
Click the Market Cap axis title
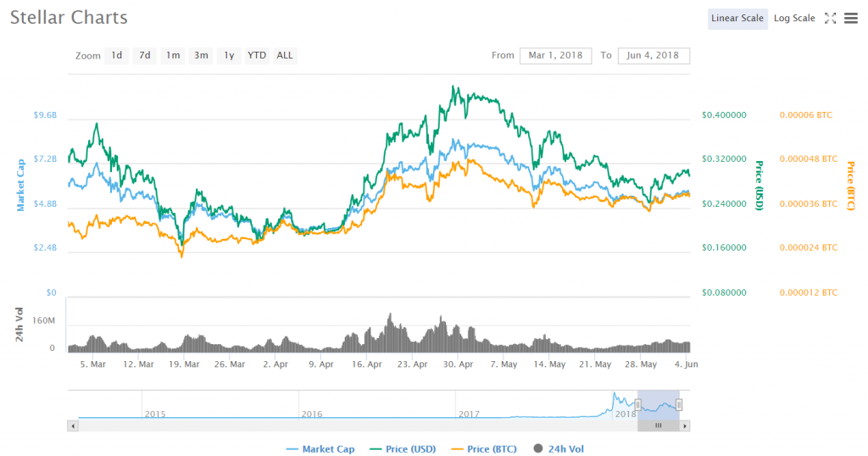20,186
